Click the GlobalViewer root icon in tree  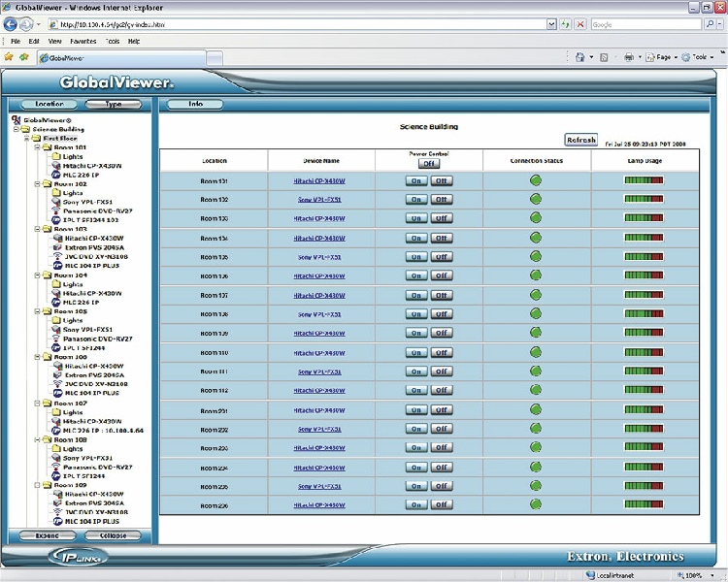(x=16, y=120)
